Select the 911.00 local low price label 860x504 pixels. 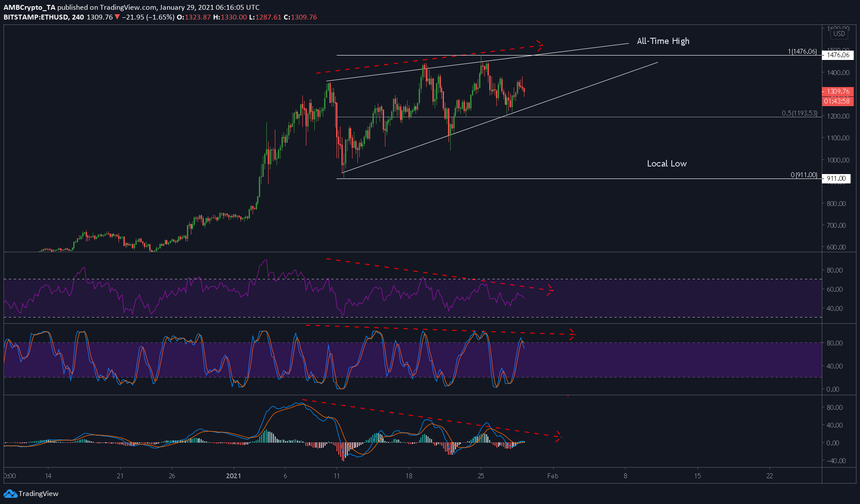(836, 179)
